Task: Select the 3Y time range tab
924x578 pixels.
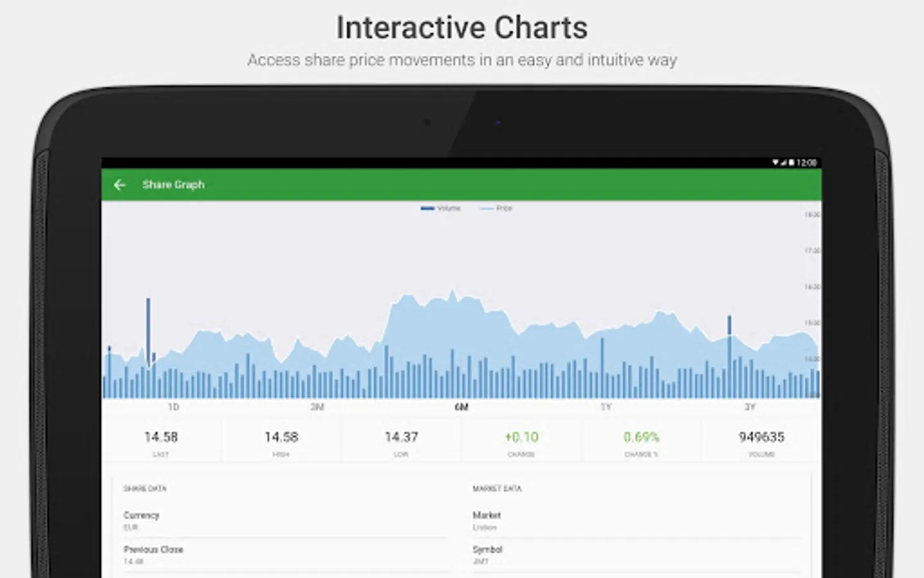Action: (750, 407)
